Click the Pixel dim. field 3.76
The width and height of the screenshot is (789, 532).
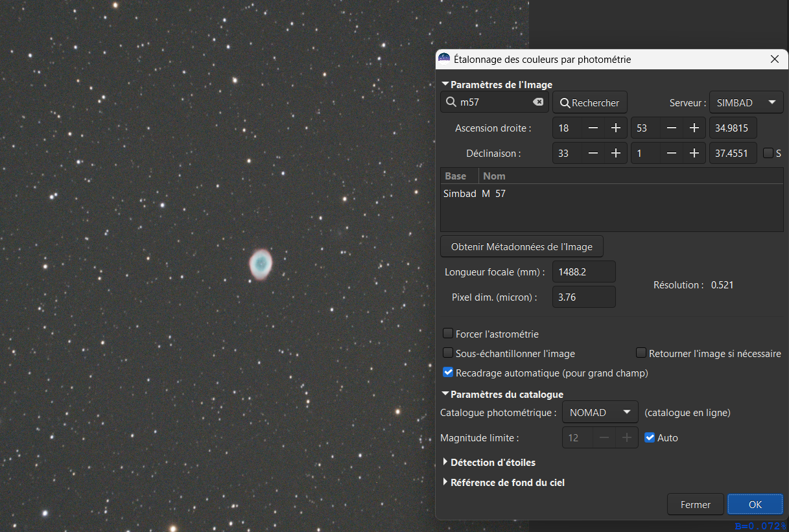point(583,297)
